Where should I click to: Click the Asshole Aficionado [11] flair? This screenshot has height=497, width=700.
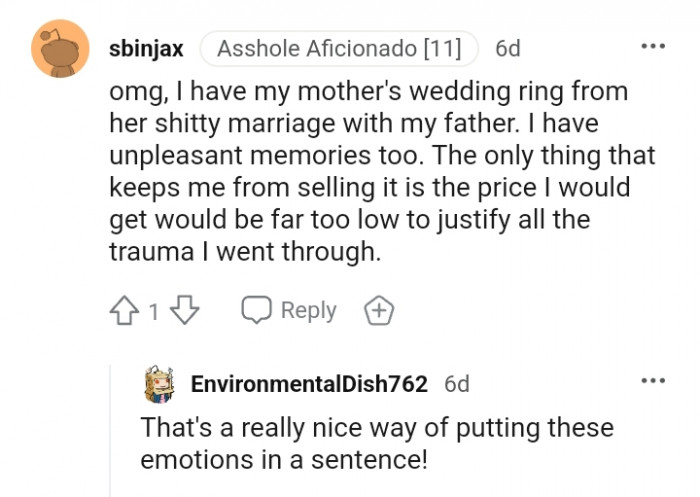point(339,49)
